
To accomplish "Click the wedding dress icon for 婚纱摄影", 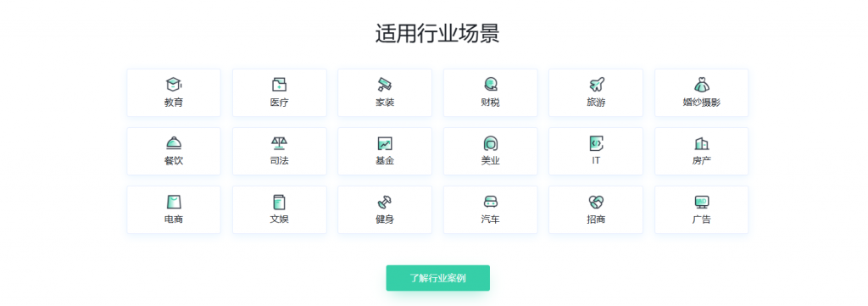I will coord(701,85).
